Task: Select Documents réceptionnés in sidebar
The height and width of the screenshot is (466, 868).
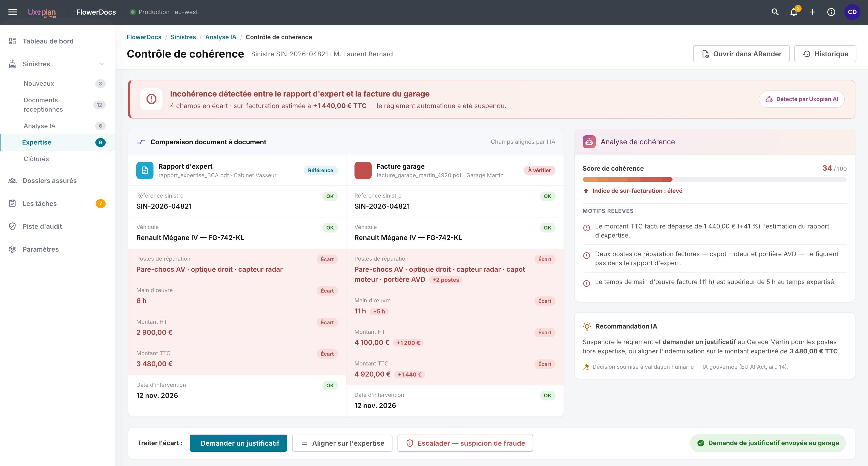Action: (57, 105)
